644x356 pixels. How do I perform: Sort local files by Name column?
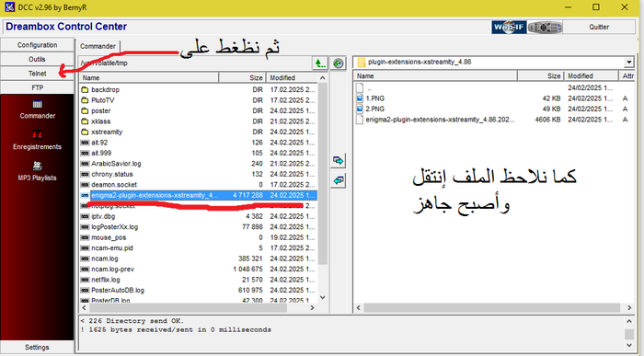point(435,76)
